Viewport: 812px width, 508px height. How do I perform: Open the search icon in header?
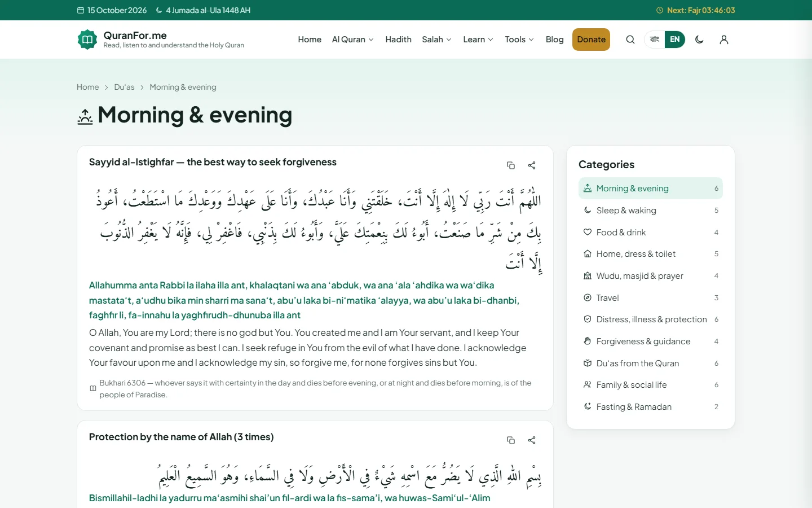coord(630,40)
